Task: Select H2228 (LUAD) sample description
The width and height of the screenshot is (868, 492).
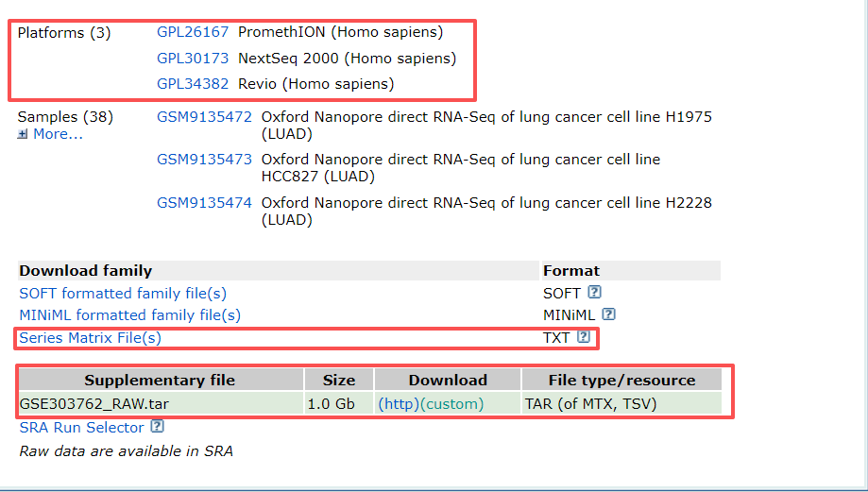Action: 486,212
